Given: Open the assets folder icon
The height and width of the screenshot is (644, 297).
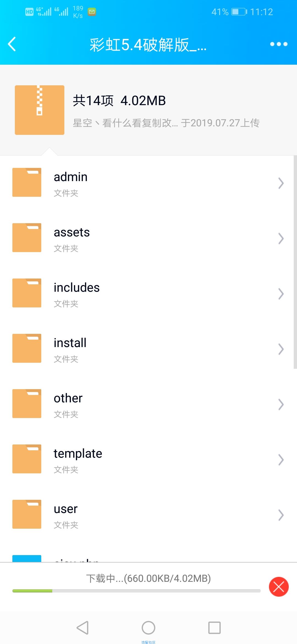Looking at the screenshot, I should [x=27, y=238].
